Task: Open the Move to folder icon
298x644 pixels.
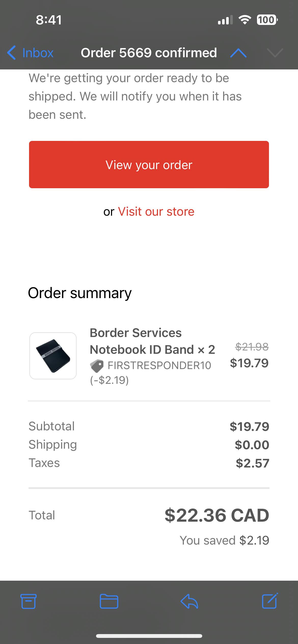Action: [109, 601]
